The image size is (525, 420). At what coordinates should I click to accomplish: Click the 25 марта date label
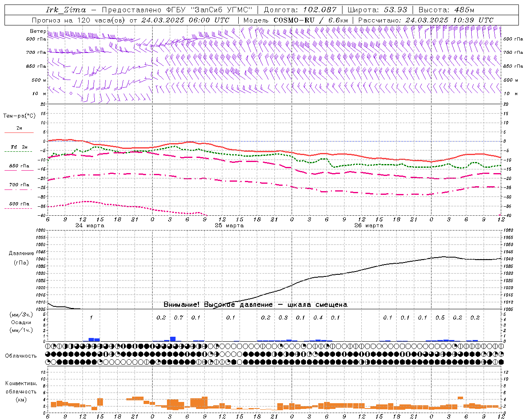click(229, 226)
